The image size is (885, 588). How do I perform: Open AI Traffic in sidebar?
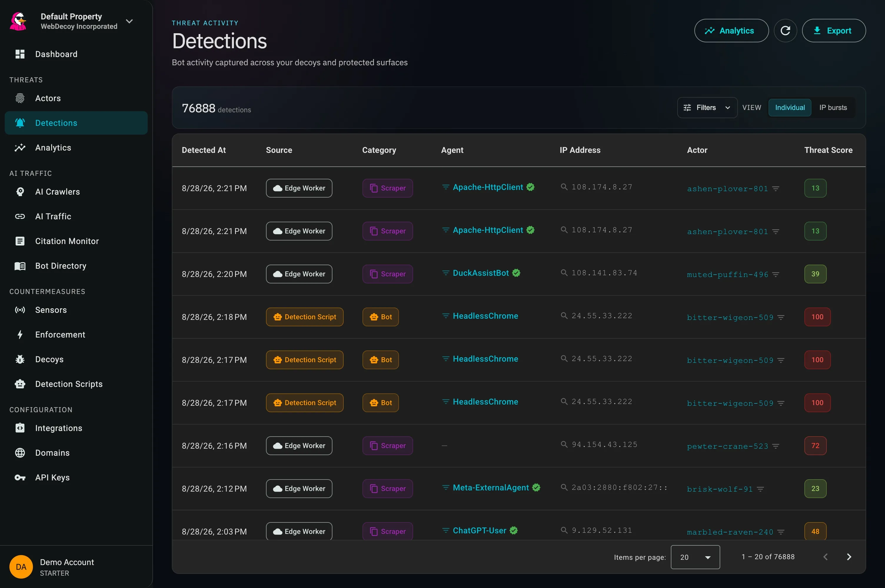76,216
